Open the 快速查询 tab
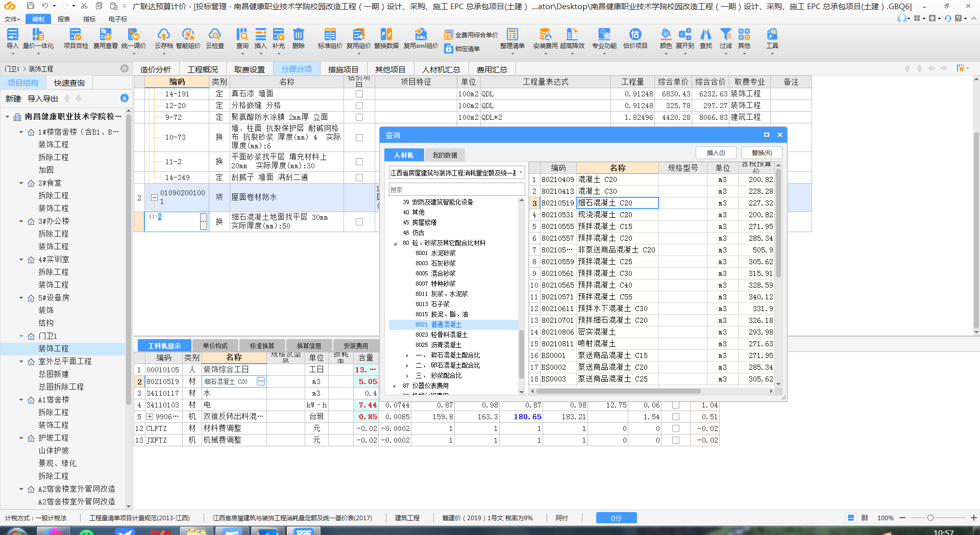This screenshot has width=980, height=535. pyautogui.click(x=69, y=83)
